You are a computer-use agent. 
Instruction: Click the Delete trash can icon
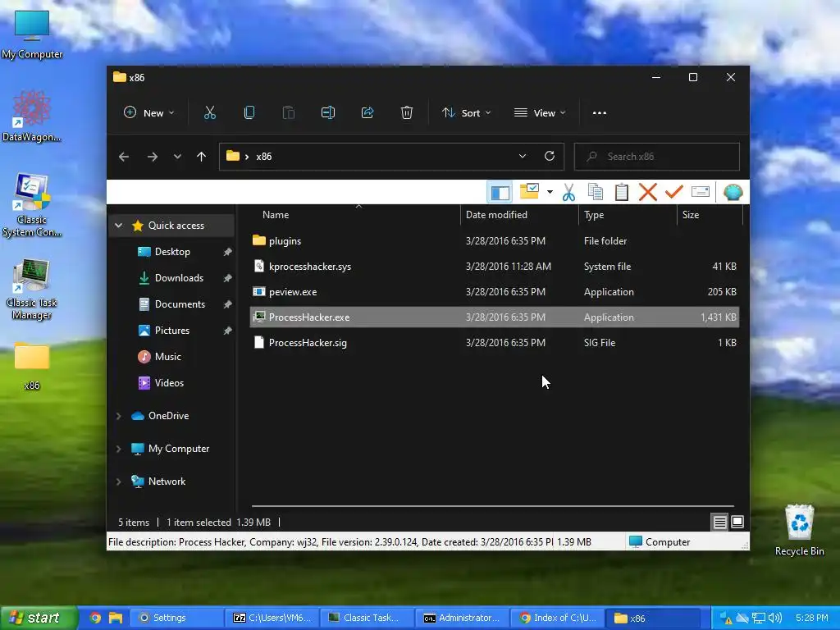click(407, 113)
